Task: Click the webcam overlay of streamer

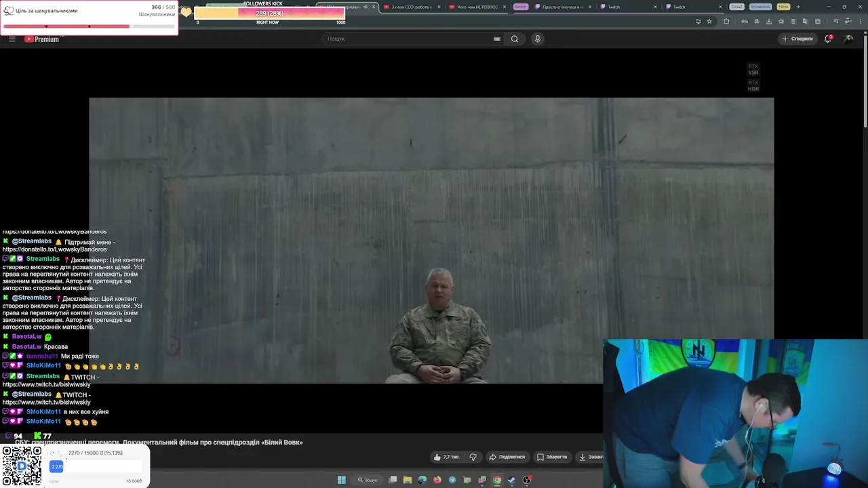Action: [735, 413]
